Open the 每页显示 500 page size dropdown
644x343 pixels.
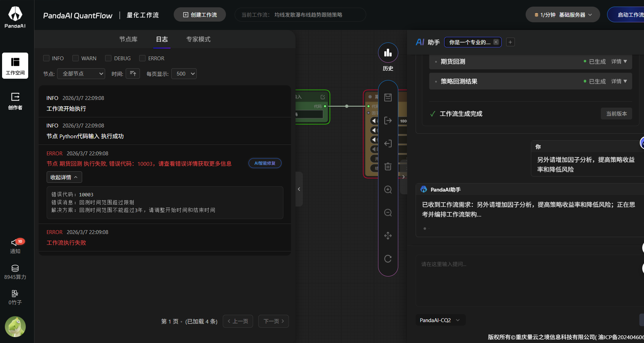point(184,73)
